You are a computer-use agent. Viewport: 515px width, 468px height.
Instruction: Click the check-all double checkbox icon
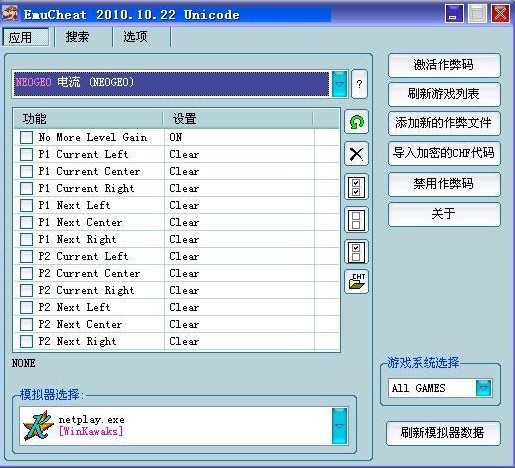(x=356, y=187)
